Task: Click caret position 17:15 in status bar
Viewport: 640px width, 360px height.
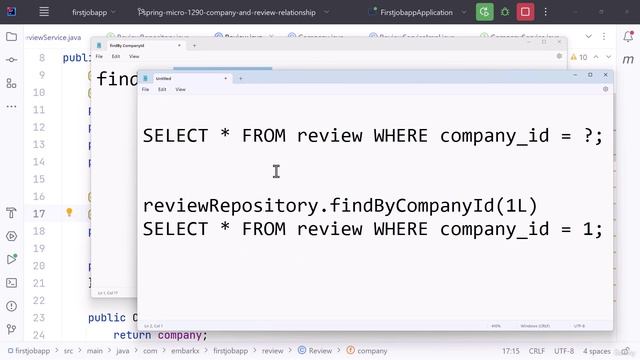Action: pos(511,351)
